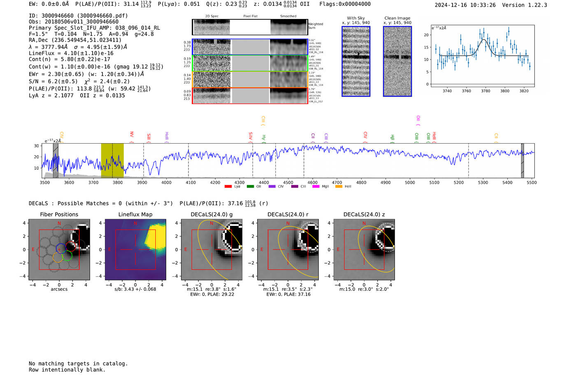Click the EW: 0.0±0.0Å header value
The height and width of the screenshot is (392, 576).
[x=49, y=4]
